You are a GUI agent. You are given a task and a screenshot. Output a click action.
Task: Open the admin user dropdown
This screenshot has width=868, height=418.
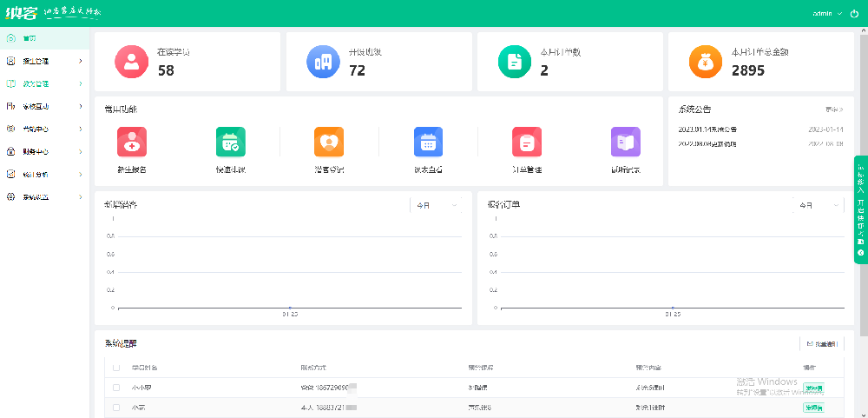[x=827, y=13]
